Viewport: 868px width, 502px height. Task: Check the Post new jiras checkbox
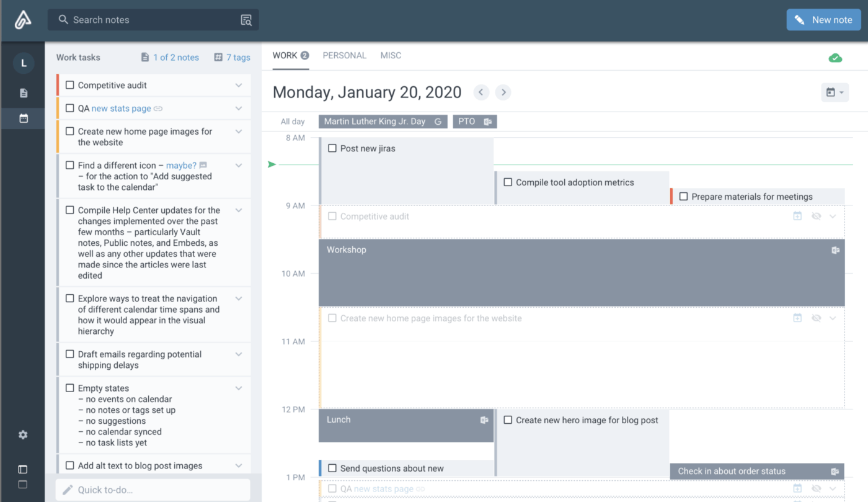332,148
